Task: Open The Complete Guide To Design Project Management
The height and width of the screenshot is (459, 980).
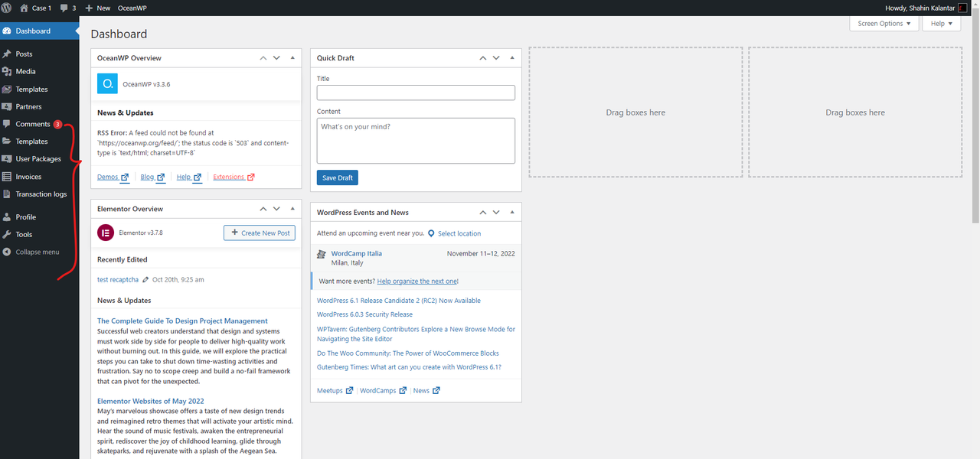Action: (182, 321)
